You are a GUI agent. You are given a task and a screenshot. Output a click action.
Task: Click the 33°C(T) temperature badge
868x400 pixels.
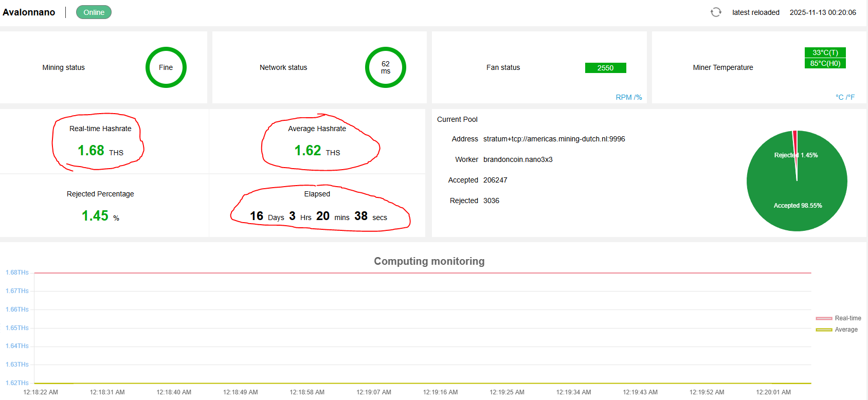click(x=825, y=52)
